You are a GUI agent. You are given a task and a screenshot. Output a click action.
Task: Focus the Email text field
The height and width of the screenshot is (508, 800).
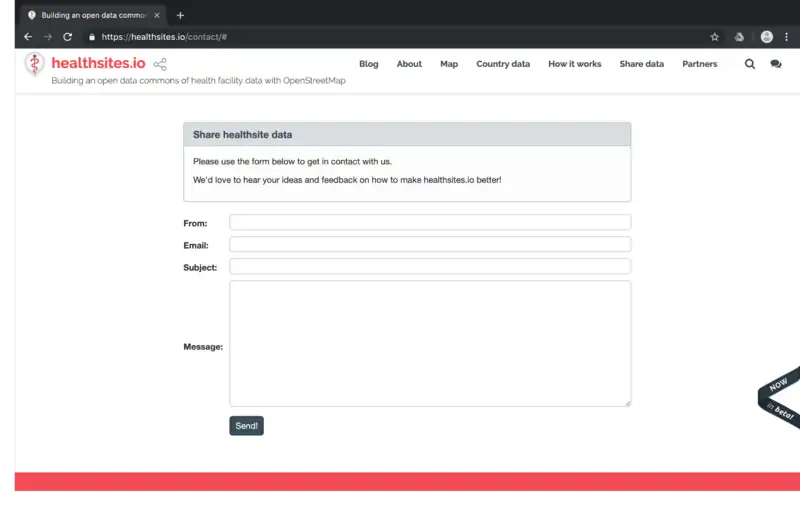tap(430, 244)
